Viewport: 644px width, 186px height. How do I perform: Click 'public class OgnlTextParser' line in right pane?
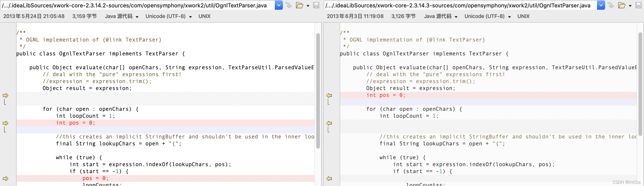tap(424, 54)
